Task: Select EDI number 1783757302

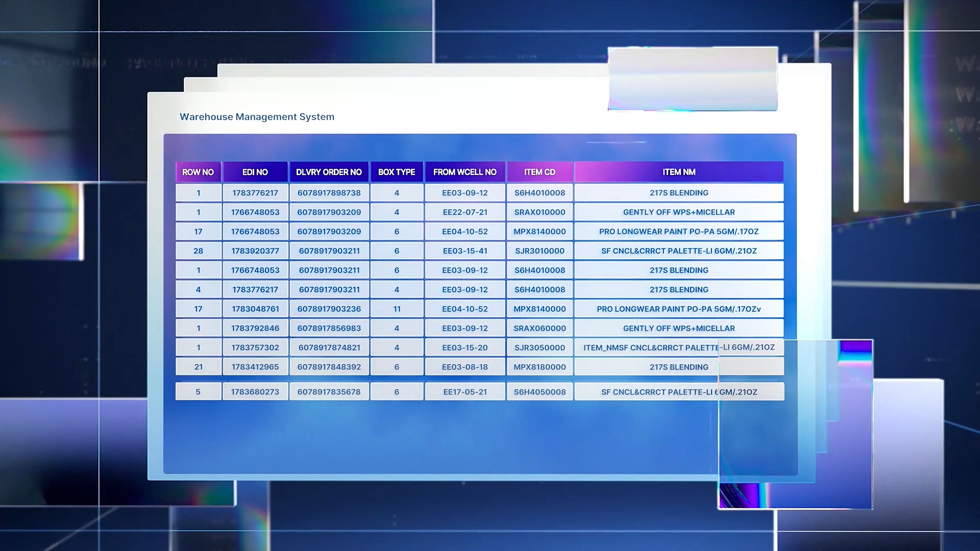Action: pyautogui.click(x=255, y=348)
